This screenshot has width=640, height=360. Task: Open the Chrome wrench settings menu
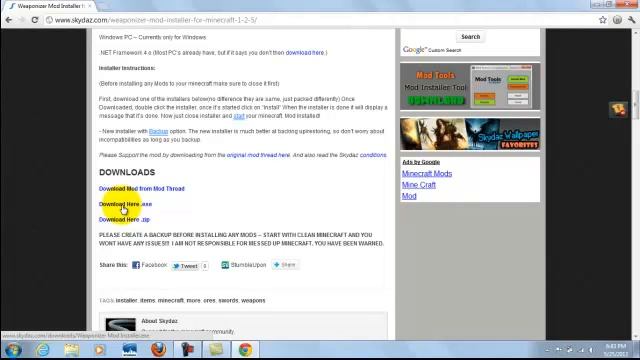coord(631,20)
